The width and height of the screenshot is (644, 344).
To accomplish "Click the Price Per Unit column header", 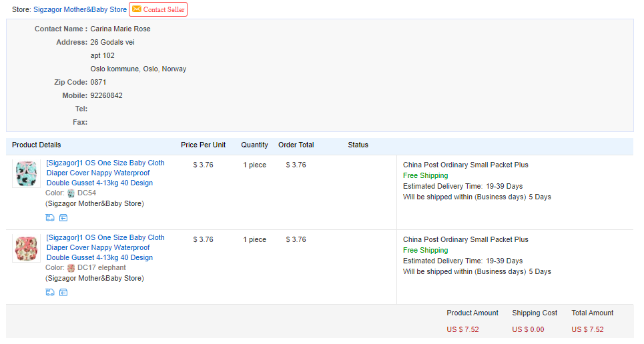I will pyautogui.click(x=204, y=145).
